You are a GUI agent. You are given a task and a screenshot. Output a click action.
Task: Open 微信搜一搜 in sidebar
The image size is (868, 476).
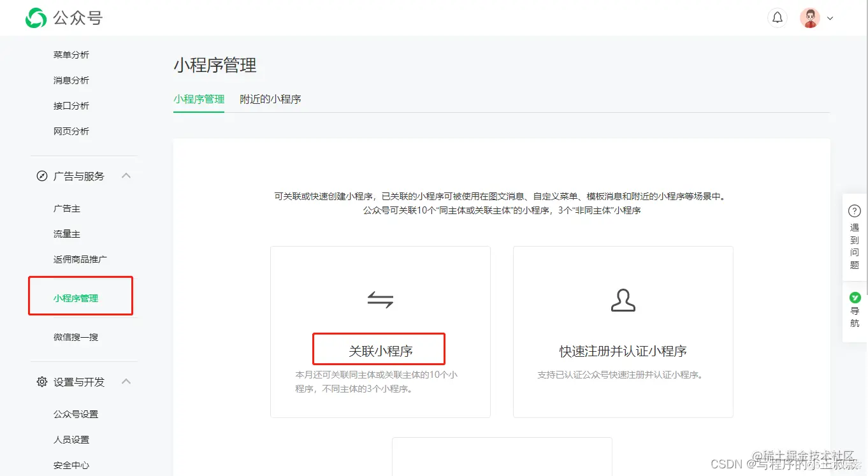click(76, 337)
